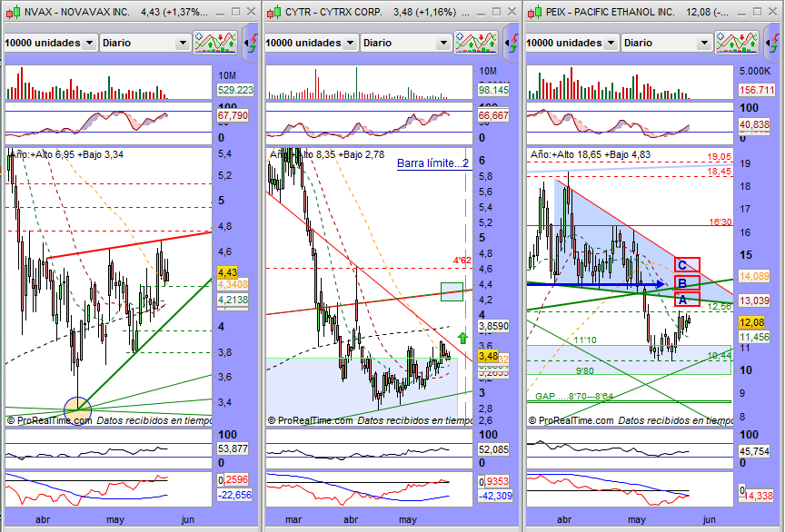Screen dimensions: 785x532
Task: Click NVAX volume value 529.223
Action: tap(235, 90)
